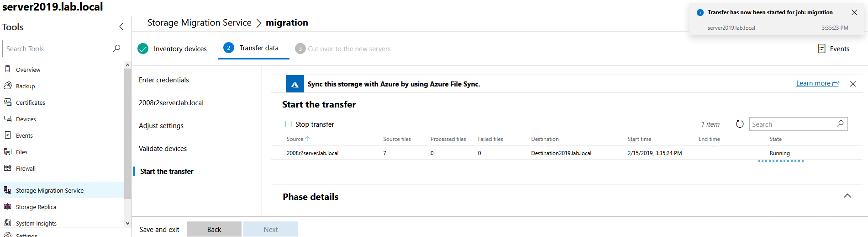Image resolution: width=868 pixels, height=237 pixels.
Task: Click the running progress indicator bar
Action: click(x=781, y=161)
